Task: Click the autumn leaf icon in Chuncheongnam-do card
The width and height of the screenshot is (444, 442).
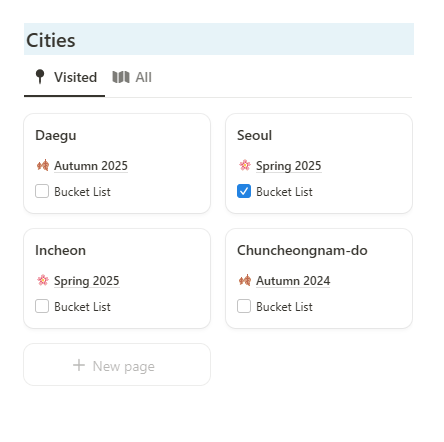Action: click(x=245, y=280)
